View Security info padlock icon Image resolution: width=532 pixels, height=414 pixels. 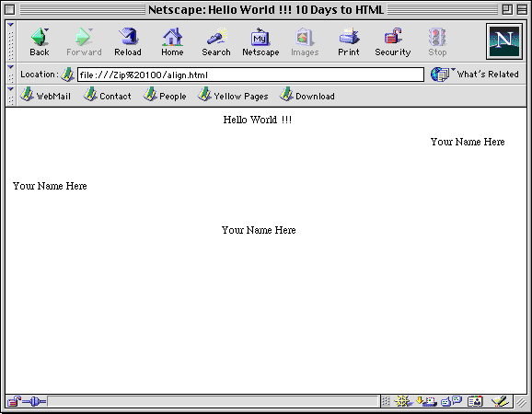392,41
